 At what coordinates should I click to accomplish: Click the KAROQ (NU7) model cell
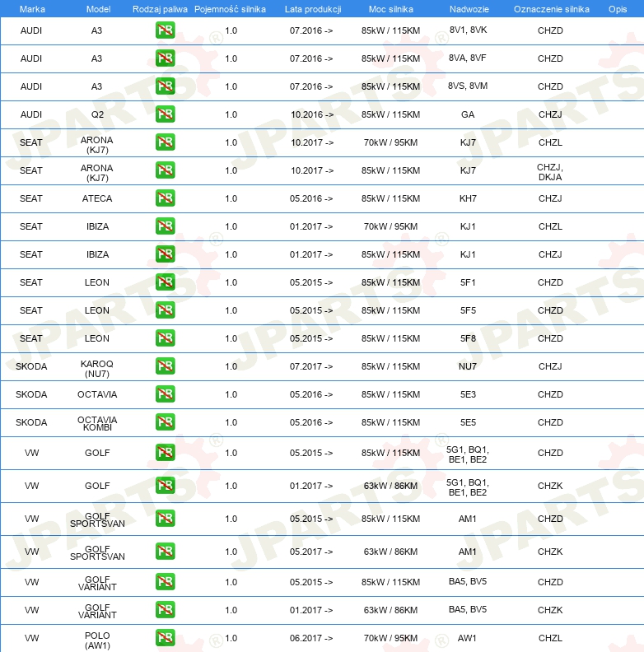(x=97, y=369)
